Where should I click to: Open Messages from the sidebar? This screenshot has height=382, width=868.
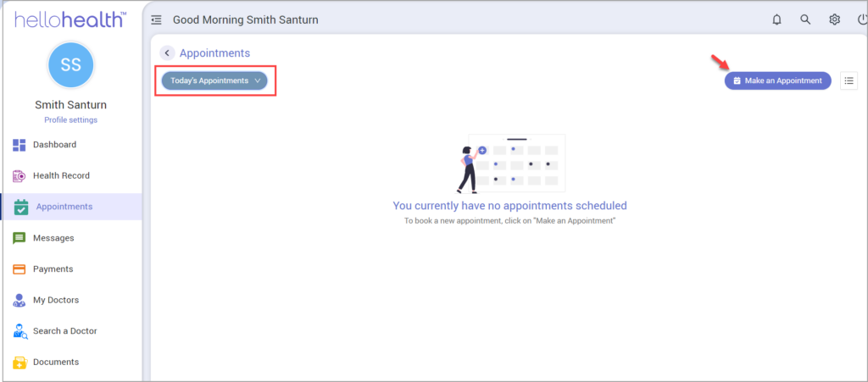click(53, 238)
